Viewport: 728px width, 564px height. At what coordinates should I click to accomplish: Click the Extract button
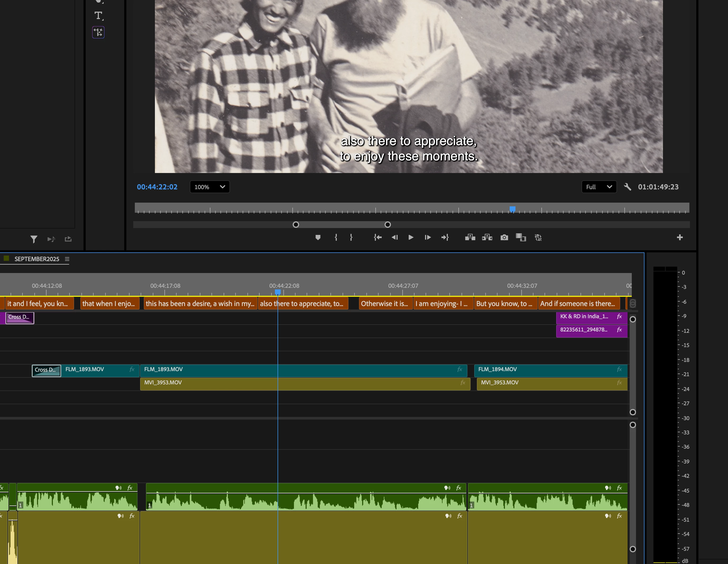point(487,238)
